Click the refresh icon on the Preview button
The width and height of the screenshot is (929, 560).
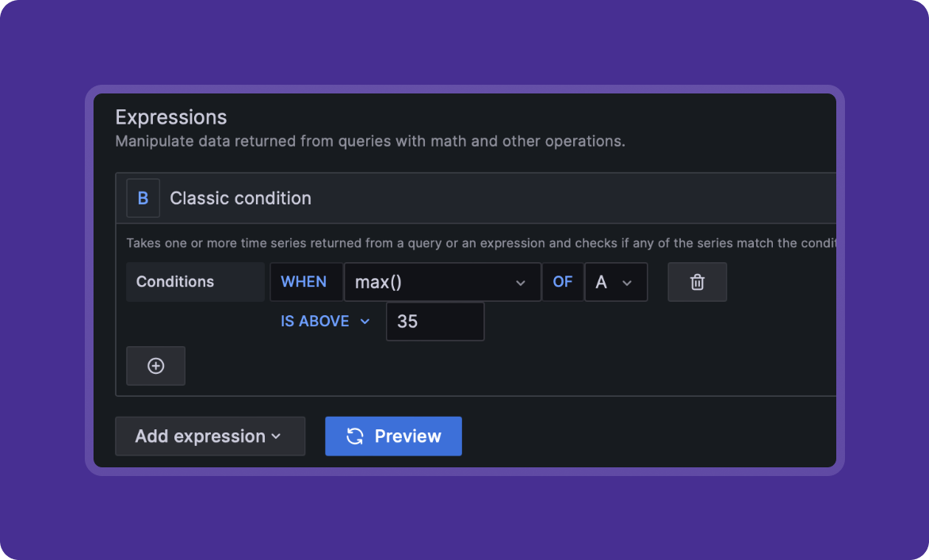coord(355,436)
